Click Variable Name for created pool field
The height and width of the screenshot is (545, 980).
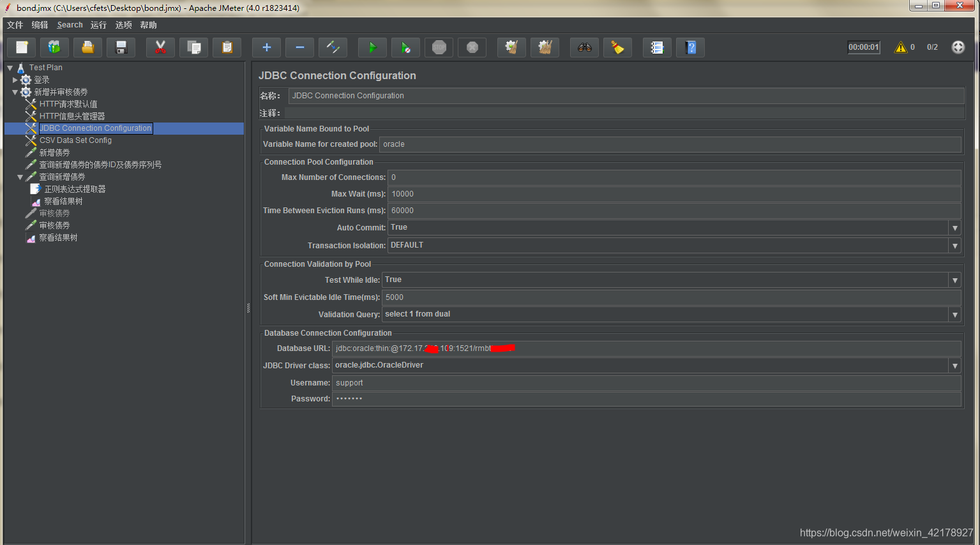670,144
